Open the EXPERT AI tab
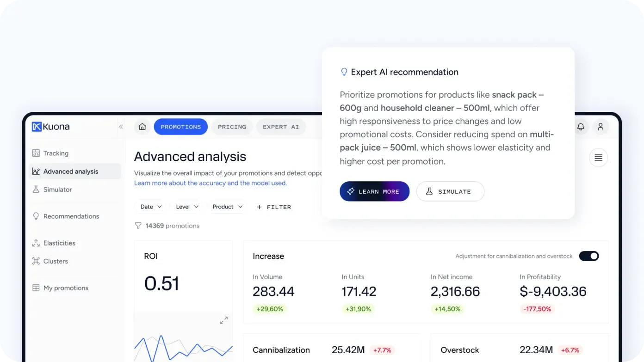Viewport: 644px width, 362px height. (x=281, y=127)
